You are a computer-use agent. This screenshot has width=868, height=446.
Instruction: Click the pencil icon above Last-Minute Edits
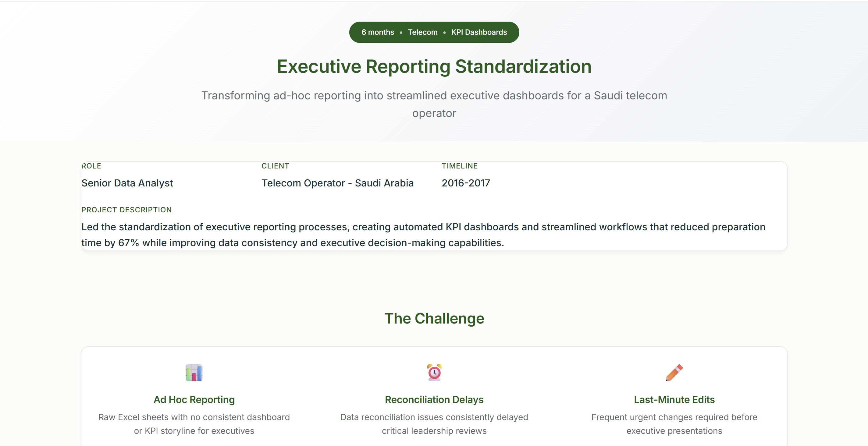click(674, 372)
